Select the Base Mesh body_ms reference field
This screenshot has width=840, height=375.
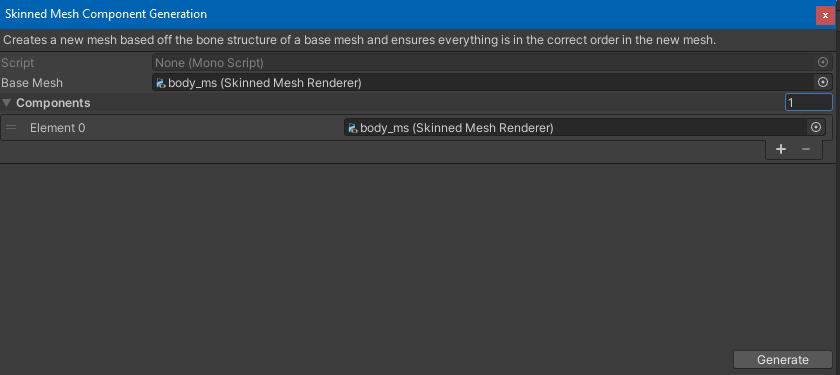pyautogui.click(x=491, y=82)
